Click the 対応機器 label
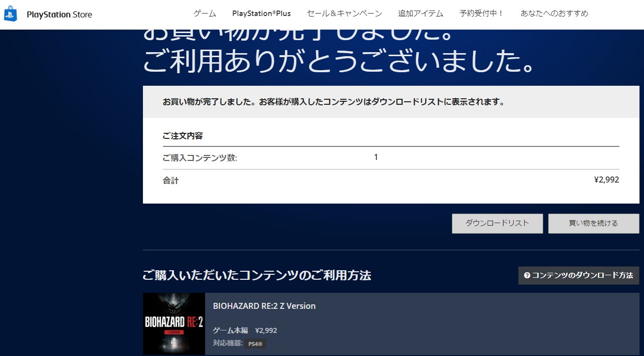This screenshot has height=356, width=644. [228, 343]
